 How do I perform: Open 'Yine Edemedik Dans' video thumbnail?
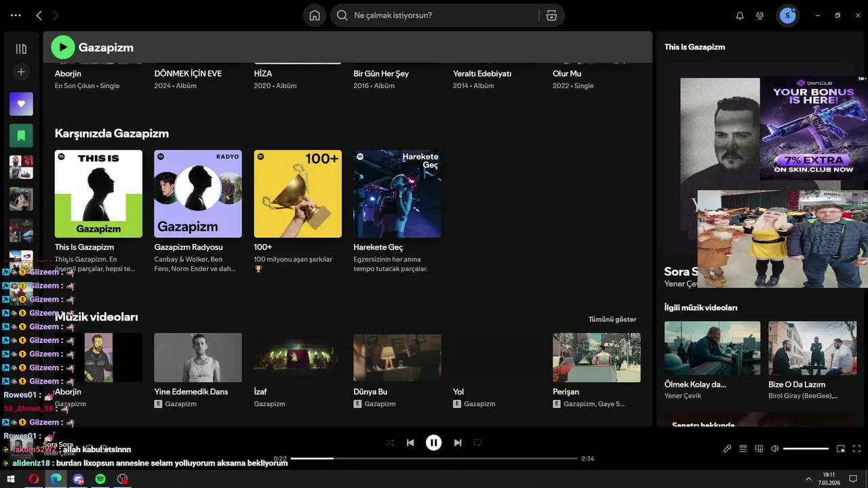tap(198, 357)
